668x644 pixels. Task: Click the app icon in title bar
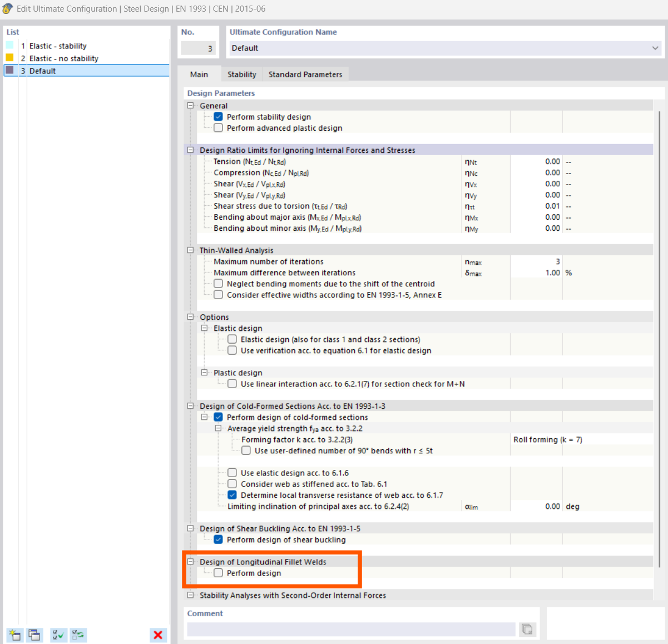(x=7, y=8)
